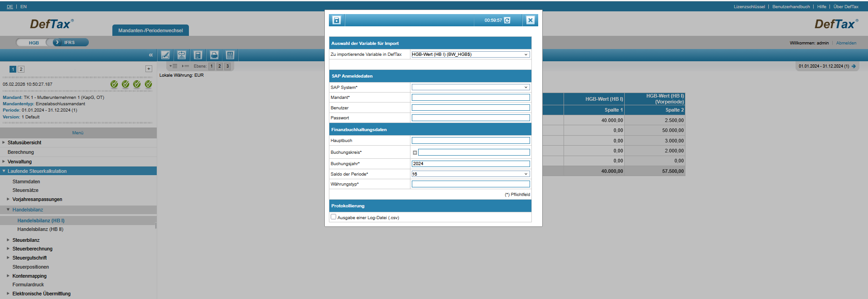Open Mandanten-/Periodenwechsel tab
This screenshot has height=299, width=868.
[150, 30]
